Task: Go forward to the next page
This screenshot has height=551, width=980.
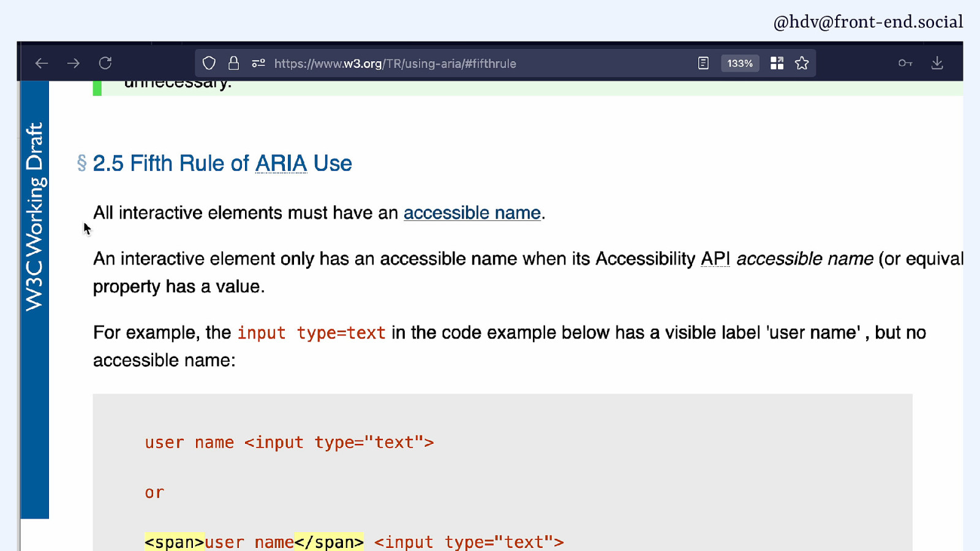Action: (x=73, y=63)
